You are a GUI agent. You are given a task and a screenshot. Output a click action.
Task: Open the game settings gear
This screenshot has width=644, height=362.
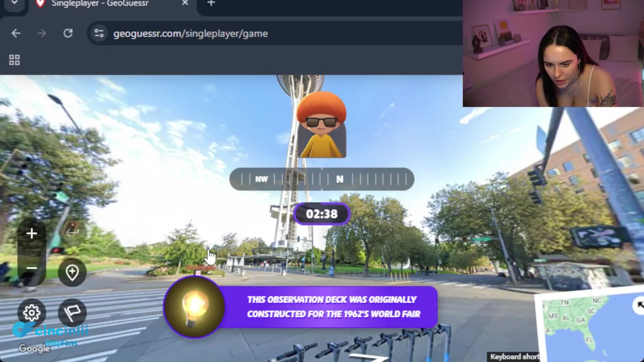(32, 313)
